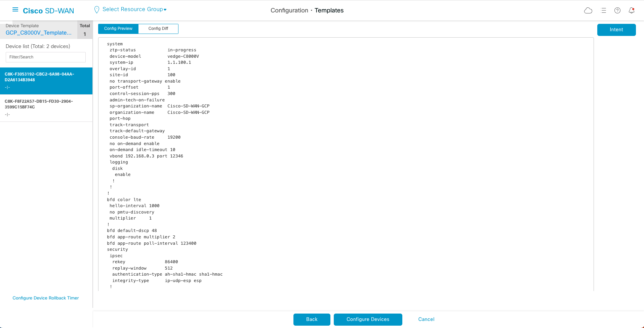The image size is (644, 328).
Task: Open the hamburger navigation menu
Action: (x=15, y=10)
